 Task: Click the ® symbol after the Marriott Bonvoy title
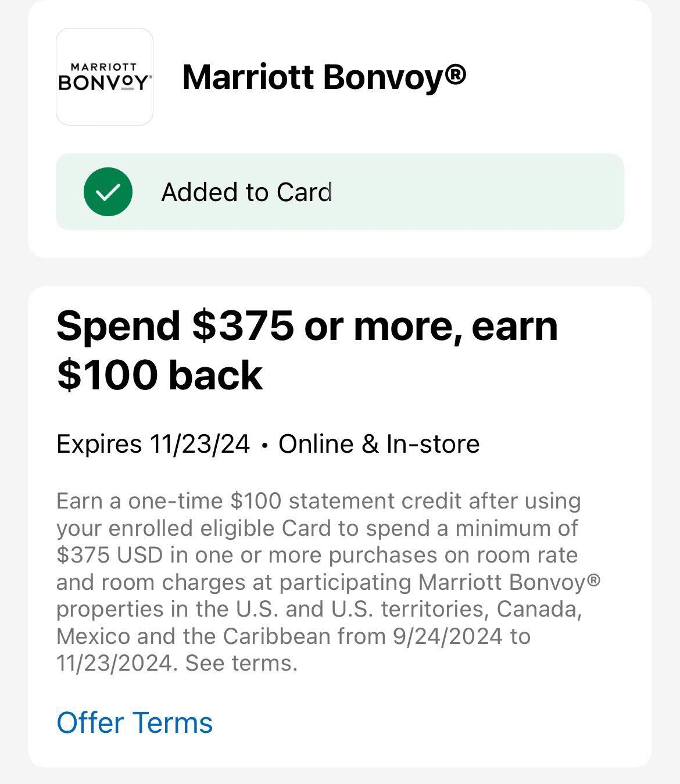tap(457, 74)
